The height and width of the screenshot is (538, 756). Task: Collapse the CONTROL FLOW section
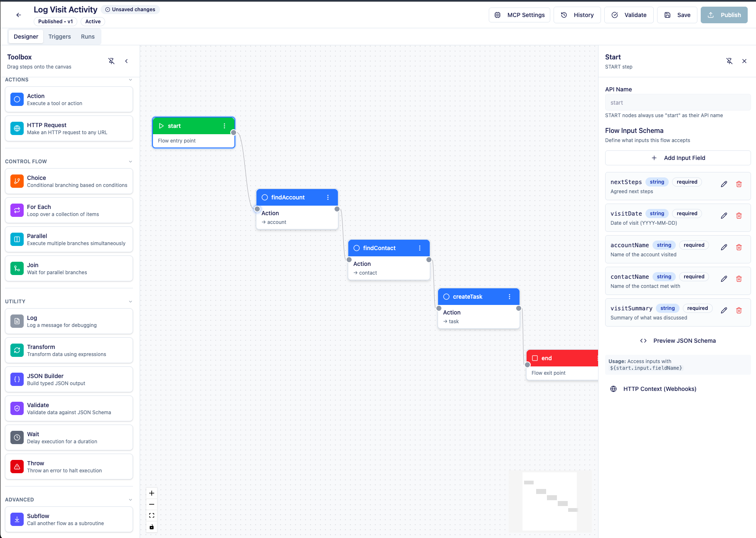(131, 162)
